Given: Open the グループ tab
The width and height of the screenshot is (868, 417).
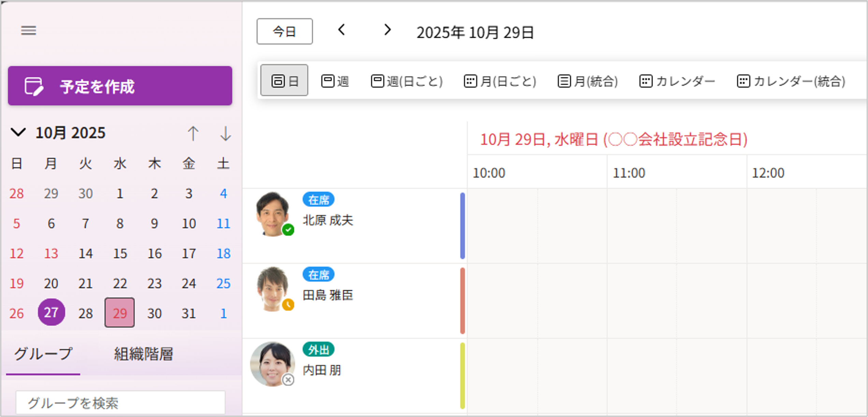Looking at the screenshot, I should click(x=43, y=354).
